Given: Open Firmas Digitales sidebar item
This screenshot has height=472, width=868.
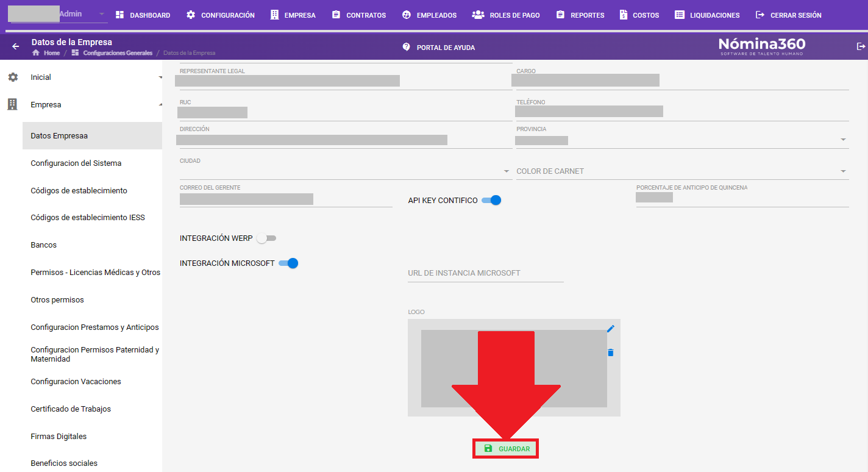Looking at the screenshot, I should (92, 437).
